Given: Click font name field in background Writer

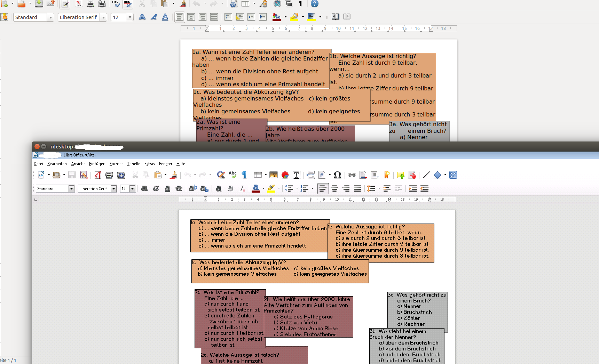Looking at the screenshot, I should pos(79,17).
